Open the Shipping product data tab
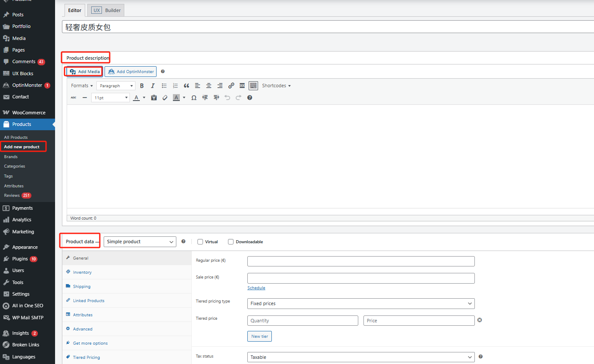594x364 pixels. (x=82, y=287)
